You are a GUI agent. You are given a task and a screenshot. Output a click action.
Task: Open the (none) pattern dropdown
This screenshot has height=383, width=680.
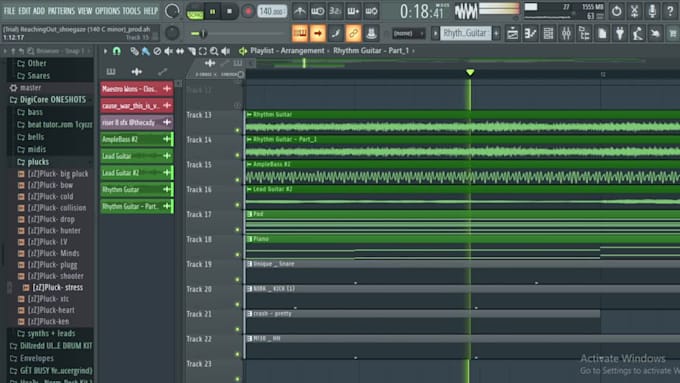click(x=408, y=33)
